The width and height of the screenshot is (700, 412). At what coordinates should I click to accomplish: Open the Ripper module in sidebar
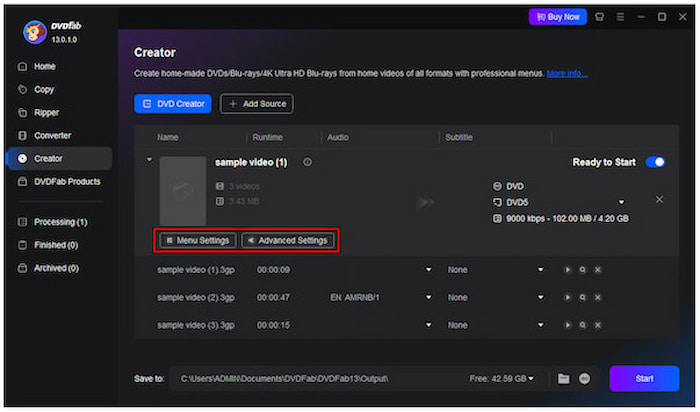[x=45, y=112]
